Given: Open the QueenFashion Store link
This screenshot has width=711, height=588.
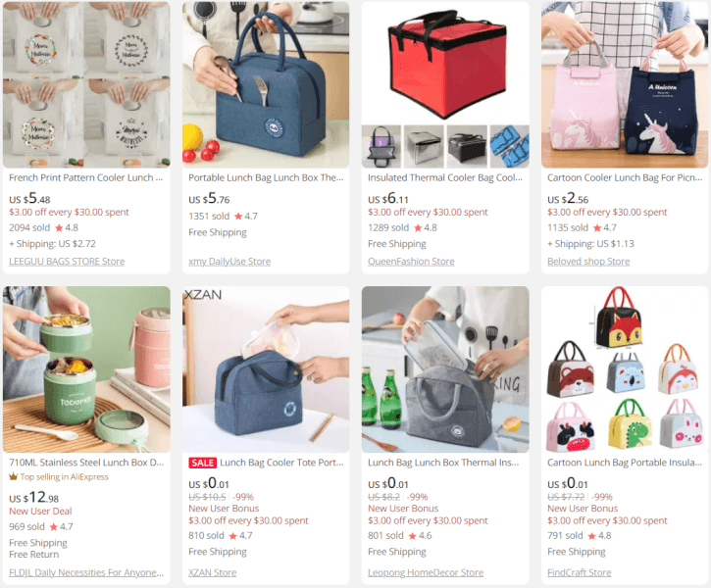Looking at the screenshot, I should [411, 262].
